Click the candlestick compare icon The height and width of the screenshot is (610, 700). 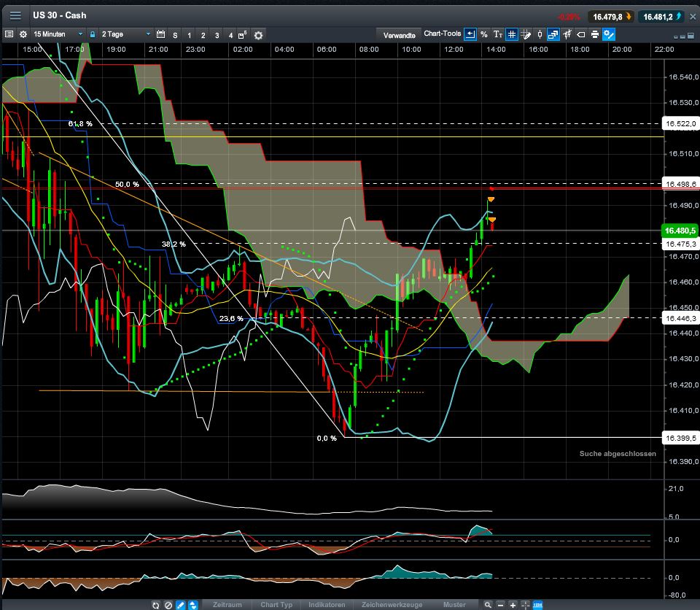[567, 34]
